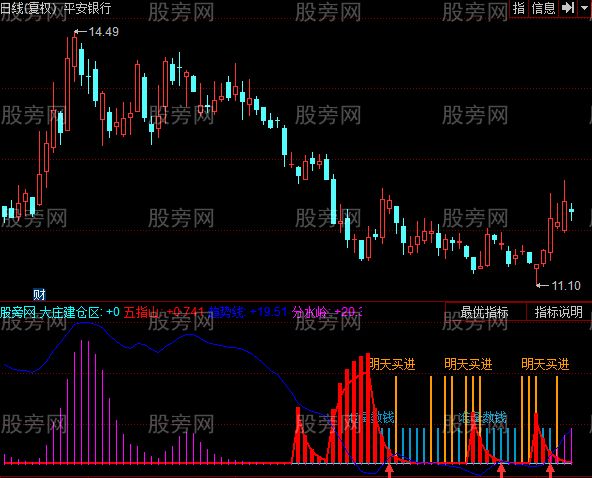Click the 指 indicator button at top right
This screenshot has width=592, height=478.
tap(519, 8)
